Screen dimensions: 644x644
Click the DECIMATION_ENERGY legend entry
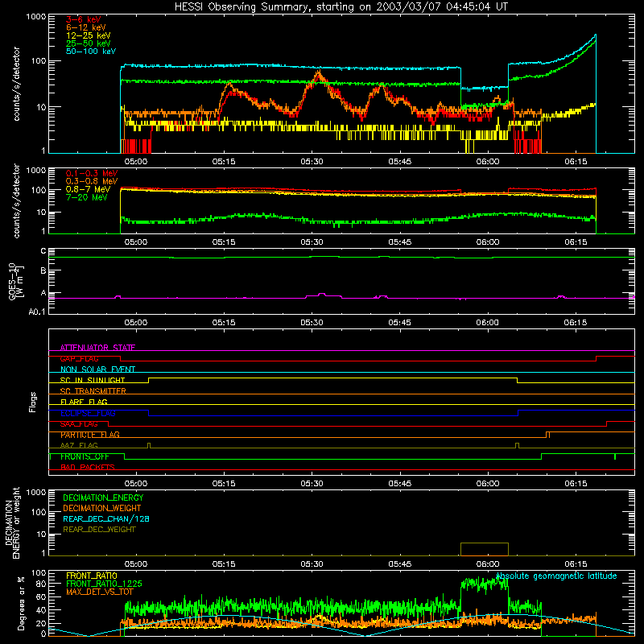103,497
